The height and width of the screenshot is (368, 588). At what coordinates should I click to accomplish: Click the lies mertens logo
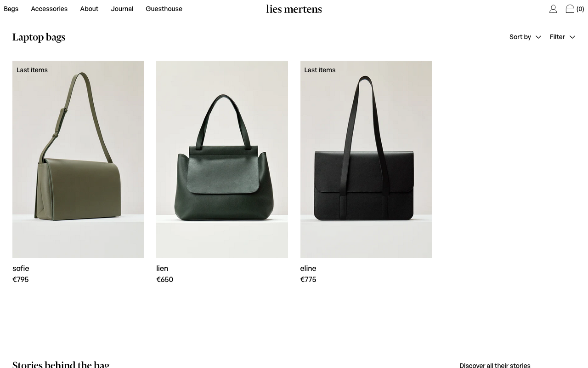click(x=294, y=9)
